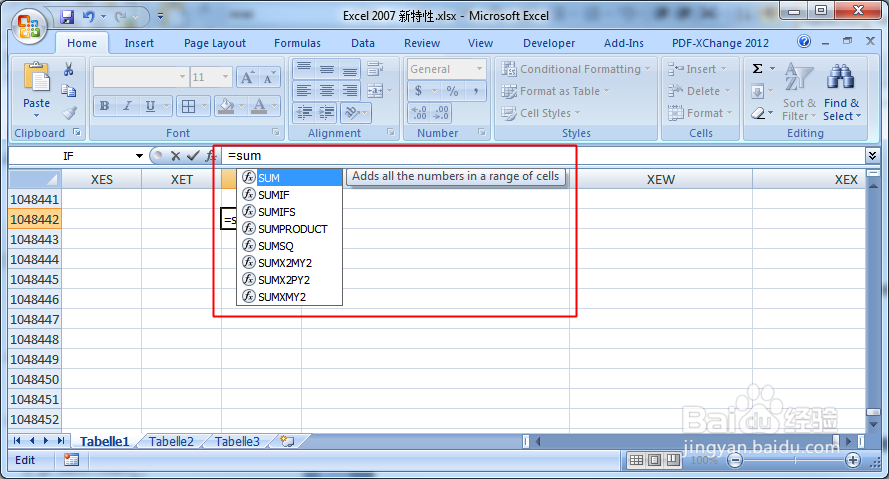This screenshot has width=889, height=479.
Task: Set Top Align for cell
Action: [x=304, y=69]
